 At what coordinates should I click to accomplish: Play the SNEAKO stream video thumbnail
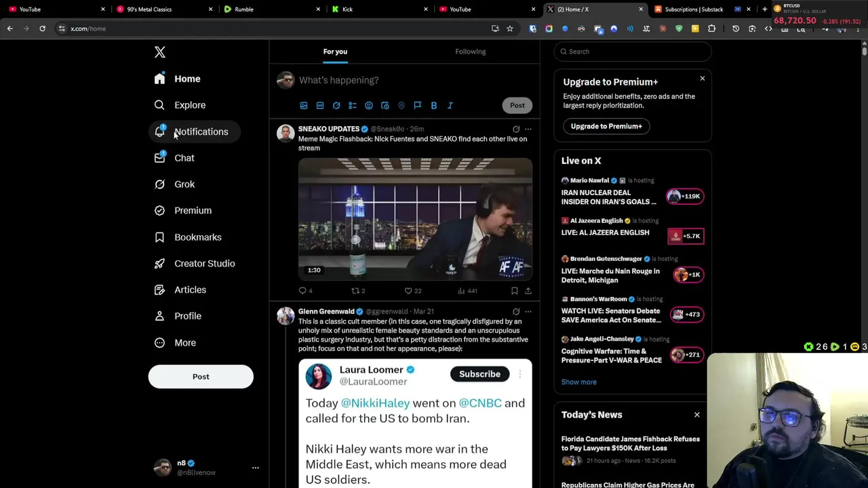(415, 219)
